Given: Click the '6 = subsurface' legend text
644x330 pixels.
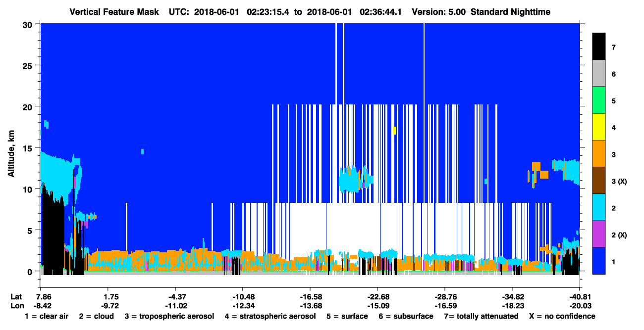Looking at the screenshot, I should tap(406, 316).
